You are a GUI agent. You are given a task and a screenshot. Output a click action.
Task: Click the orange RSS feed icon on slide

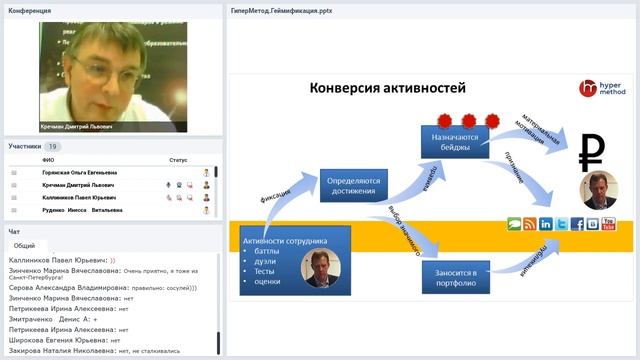click(530, 224)
